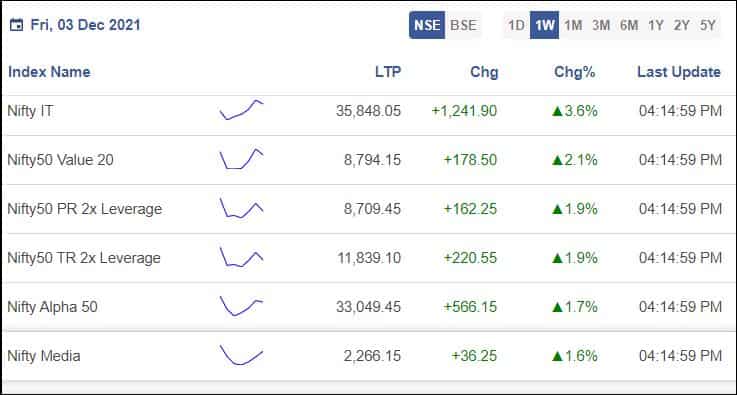
Task: Choose the 1M time period
Action: (573, 25)
